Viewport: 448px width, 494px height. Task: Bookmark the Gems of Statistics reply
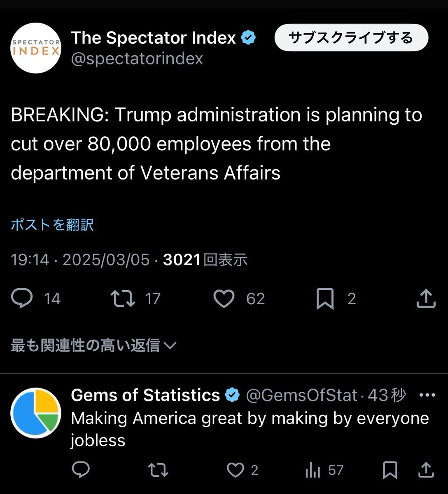coord(390,470)
